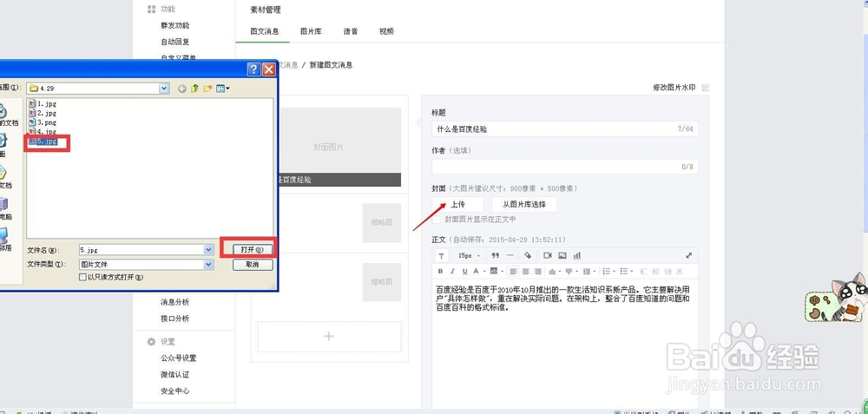The height and width of the screenshot is (414, 868).
Task: Check show cover image in body text
Action: 437,220
